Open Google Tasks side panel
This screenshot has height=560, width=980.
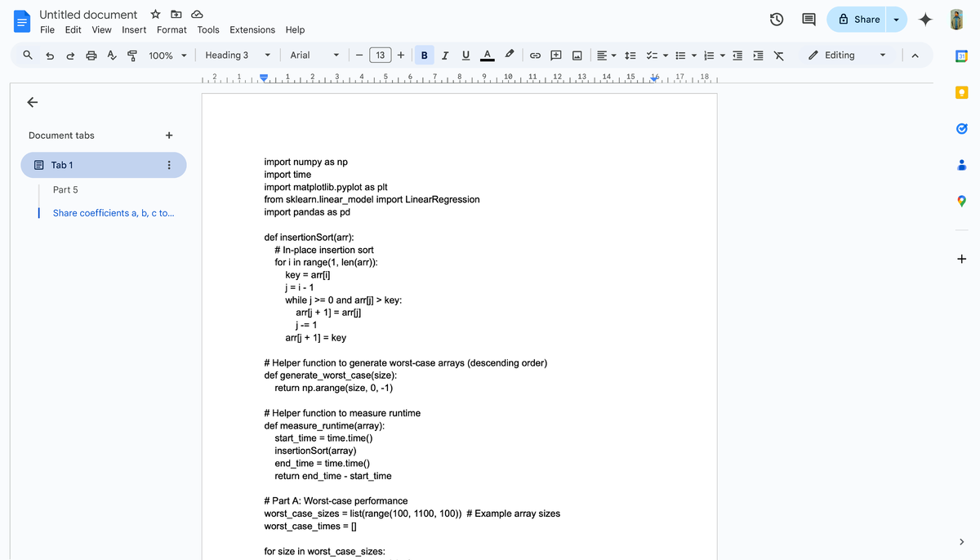point(961,128)
